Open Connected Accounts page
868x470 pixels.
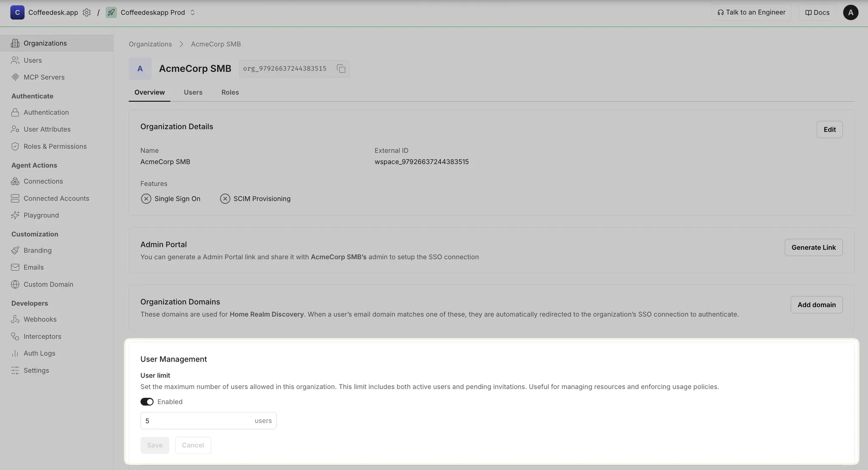coord(56,198)
